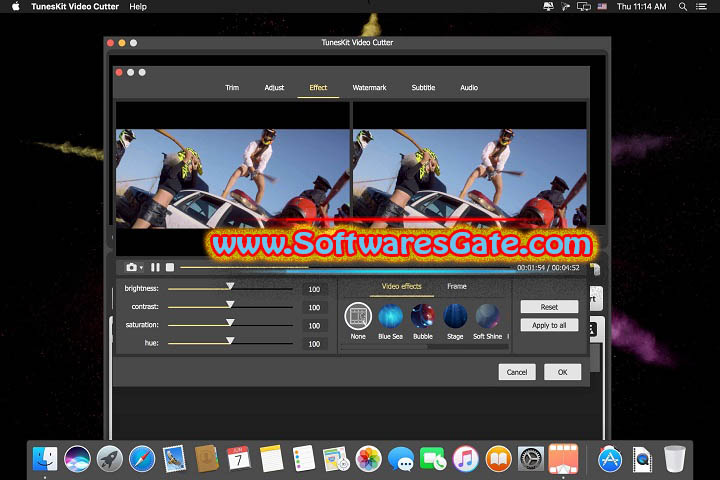Open the Apple menu
Screen dimensions: 720x480
point(16,6)
